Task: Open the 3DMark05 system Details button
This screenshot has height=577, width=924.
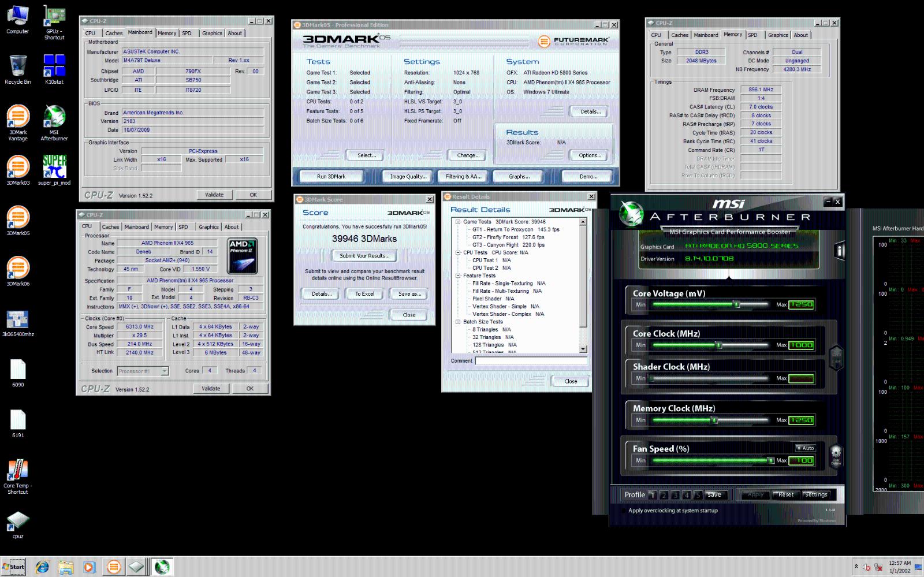Action: (x=590, y=111)
